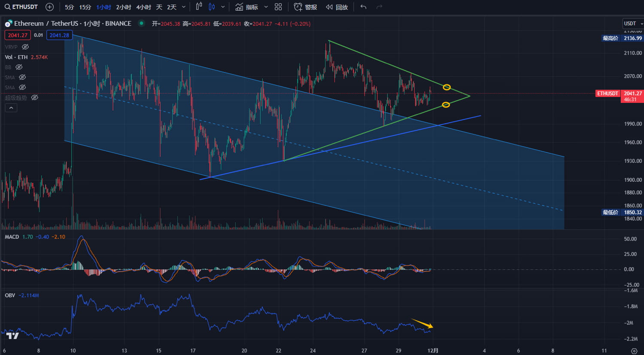Viewport: 644px width, 355px height.
Task: Click the 开=2045.38 opening price value
Action: [166, 24]
